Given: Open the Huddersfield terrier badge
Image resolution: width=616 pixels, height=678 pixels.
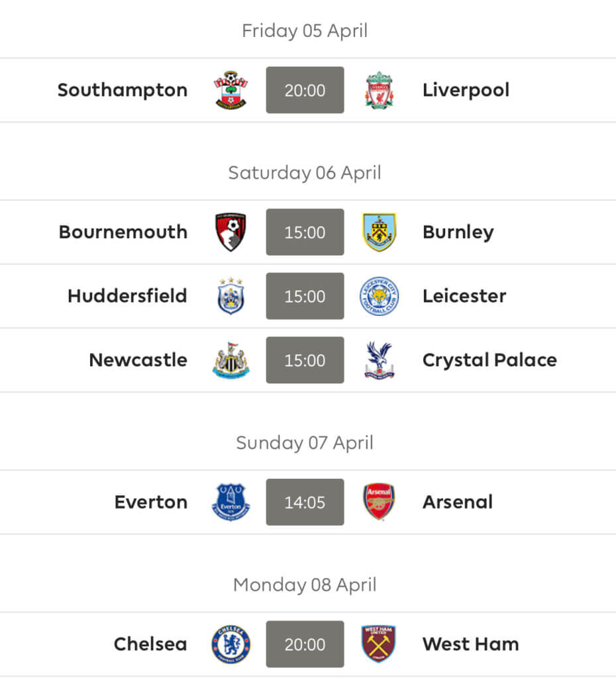Looking at the screenshot, I should coord(231,296).
